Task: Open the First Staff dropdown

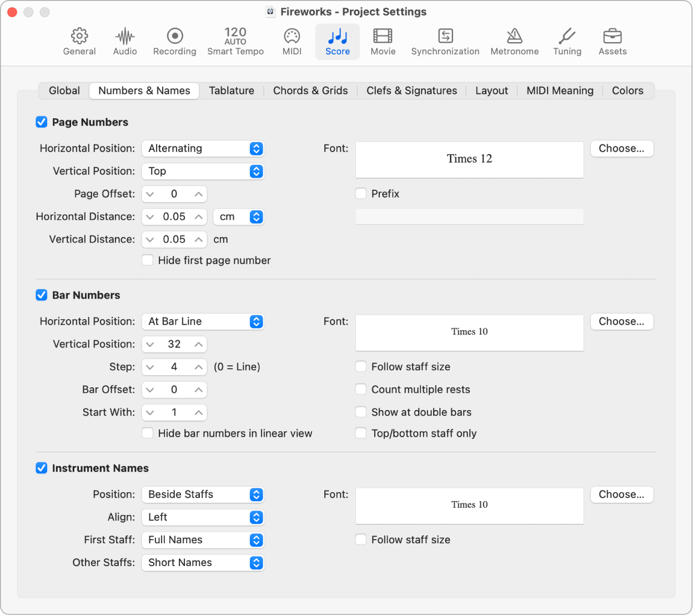Action: tap(203, 539)
